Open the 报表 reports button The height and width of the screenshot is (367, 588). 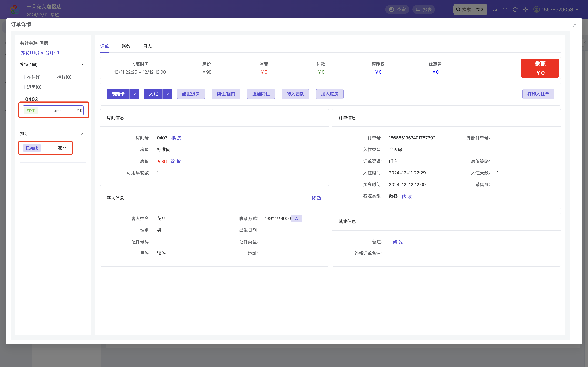click(424, 9)
